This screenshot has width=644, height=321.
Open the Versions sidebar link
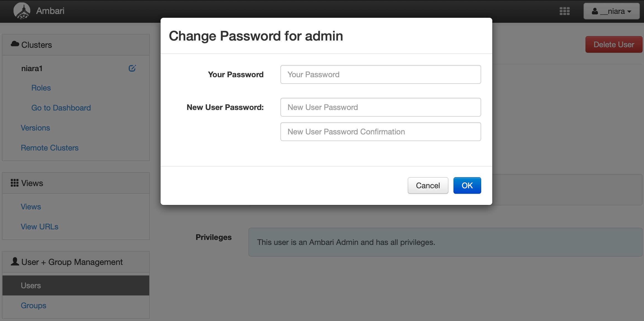(35, 128)
